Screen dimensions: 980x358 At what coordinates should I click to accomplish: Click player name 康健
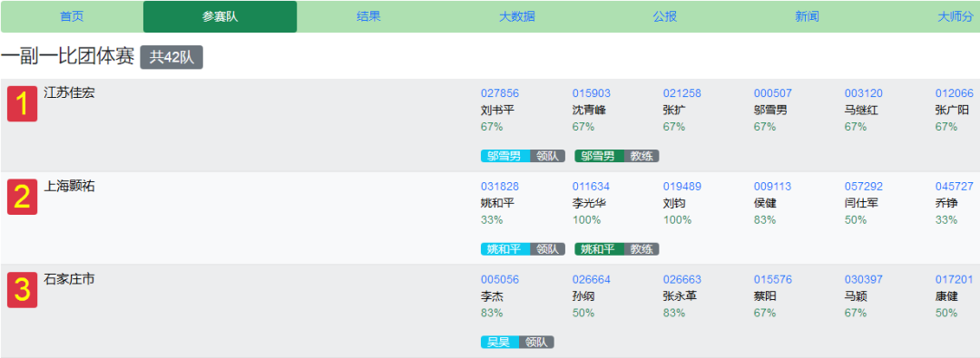(946, 296)
